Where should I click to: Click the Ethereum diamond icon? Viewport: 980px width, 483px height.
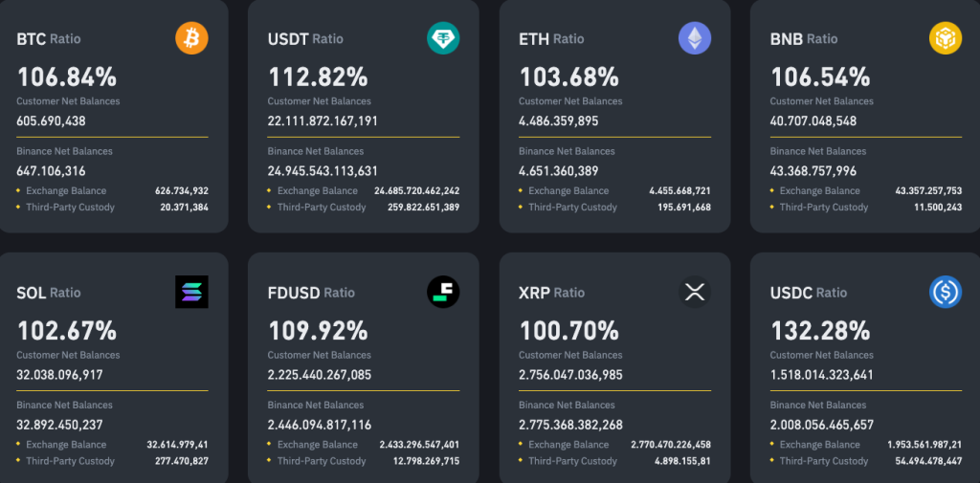695,38
